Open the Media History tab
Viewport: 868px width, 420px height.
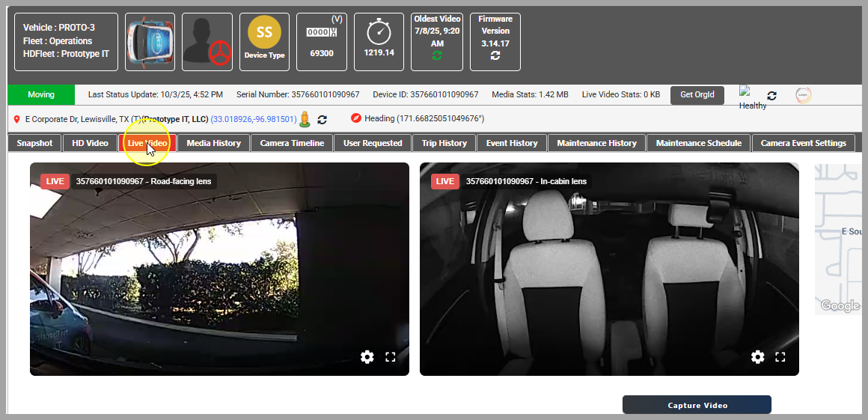(x=213, y=143)
